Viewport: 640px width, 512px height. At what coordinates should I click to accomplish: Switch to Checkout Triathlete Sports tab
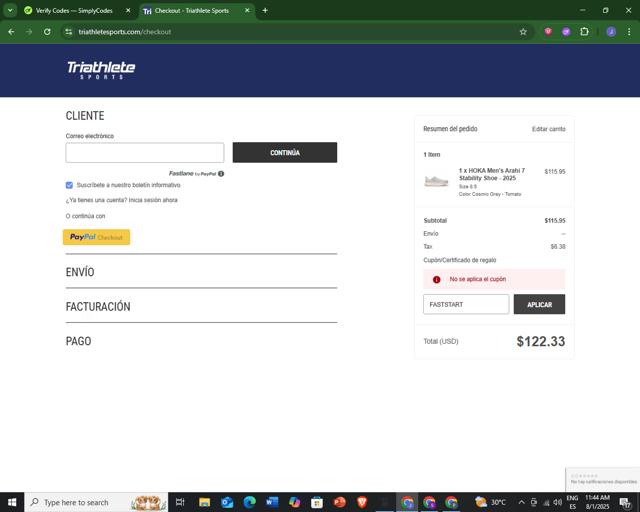[192, 11]
